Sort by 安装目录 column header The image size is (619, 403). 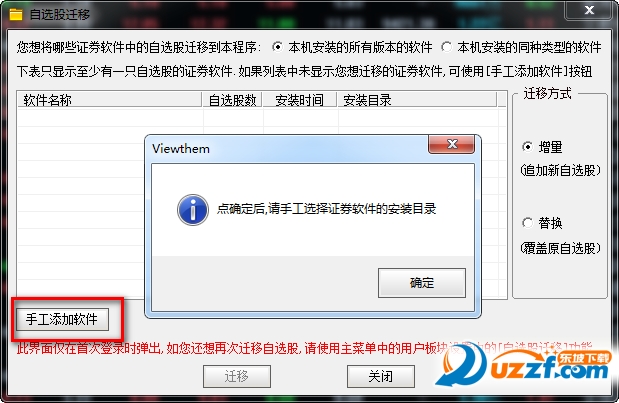coord(417,100)
